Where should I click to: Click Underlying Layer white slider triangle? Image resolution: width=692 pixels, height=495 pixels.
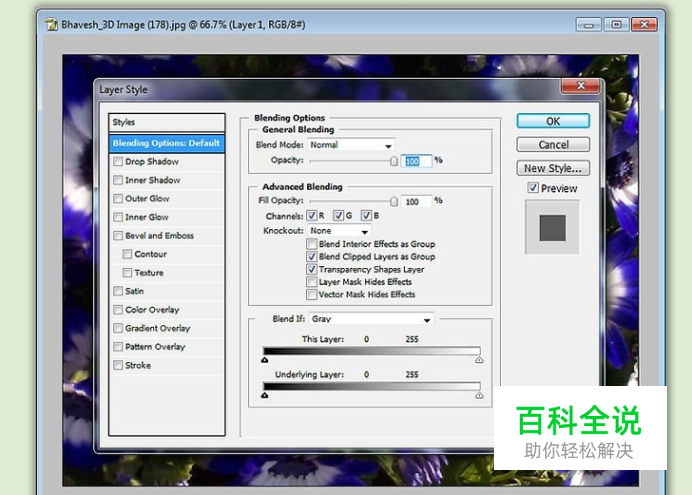click(x=479, y=396)
